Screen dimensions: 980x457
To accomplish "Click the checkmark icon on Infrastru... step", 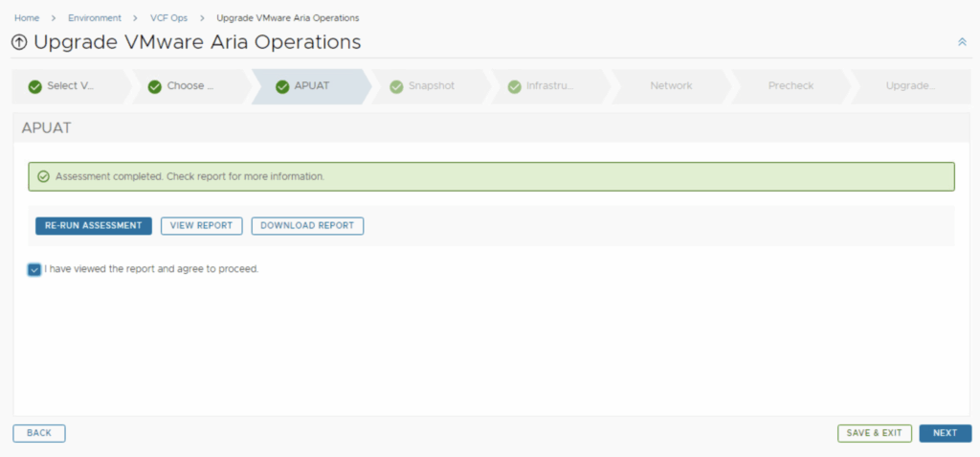I will pos(515,86).
